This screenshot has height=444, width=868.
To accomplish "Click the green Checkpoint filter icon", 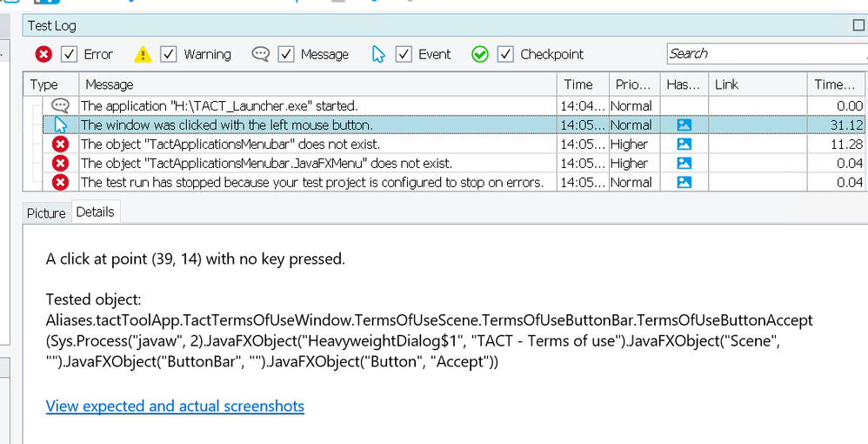I will tap(480, 54).
